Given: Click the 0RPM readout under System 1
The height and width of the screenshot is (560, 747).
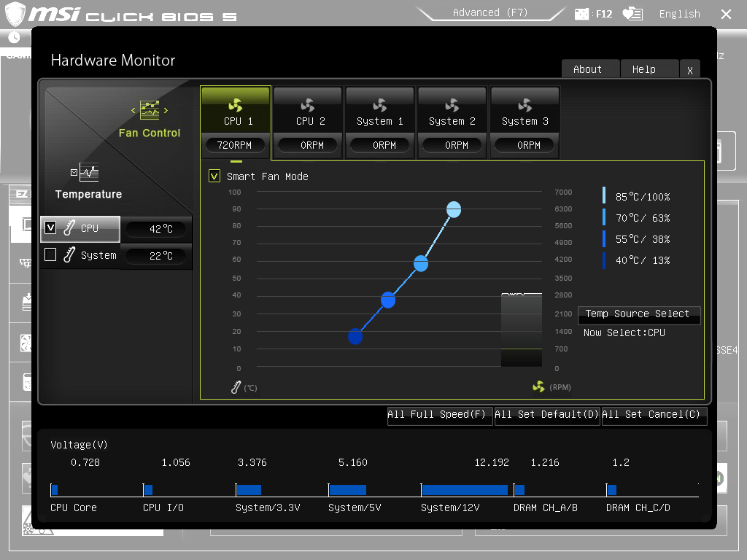Looking at the screenshot, I should (379, 145).
